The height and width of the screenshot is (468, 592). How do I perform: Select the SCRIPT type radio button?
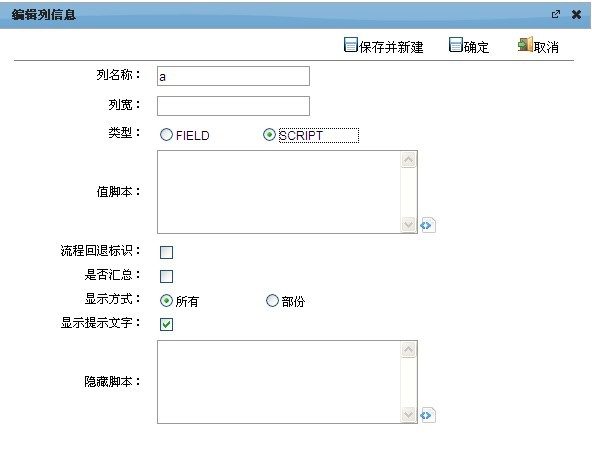click(x=269, y=135)
